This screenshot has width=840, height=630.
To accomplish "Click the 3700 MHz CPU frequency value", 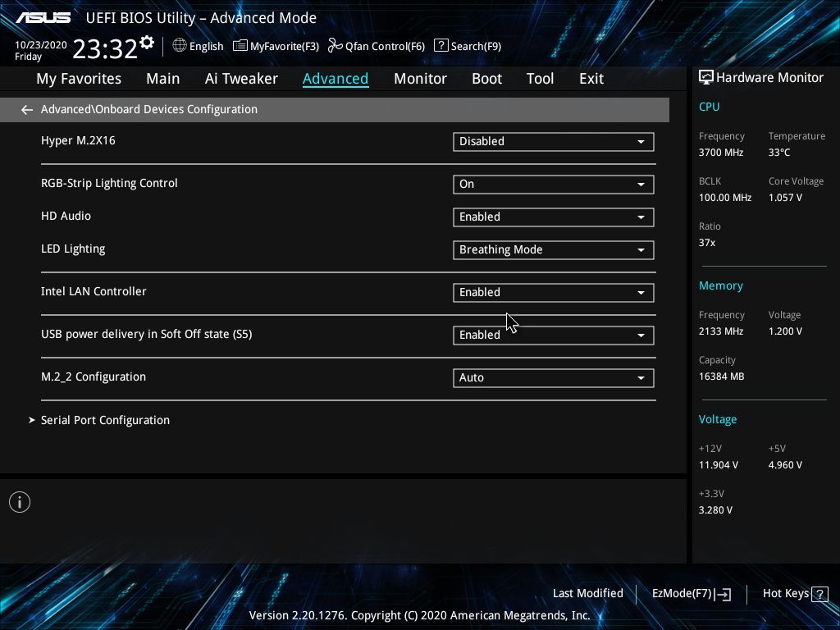I will 720,153.
